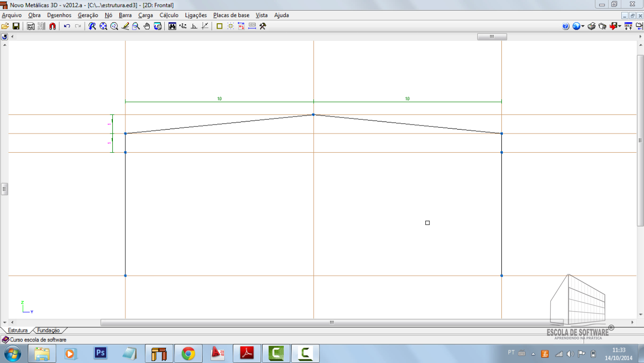644x363 pixels.
Task: Click the blue help question mark icon
Action: pyautogui.click(x=566, y=26)
